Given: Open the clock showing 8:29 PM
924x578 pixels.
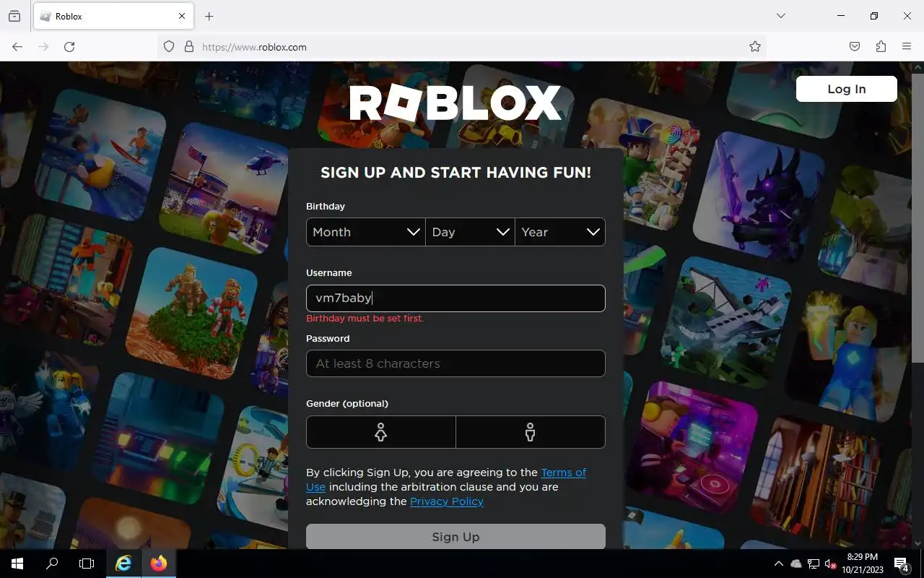Looking at the screenshot, I should [862, 564].
